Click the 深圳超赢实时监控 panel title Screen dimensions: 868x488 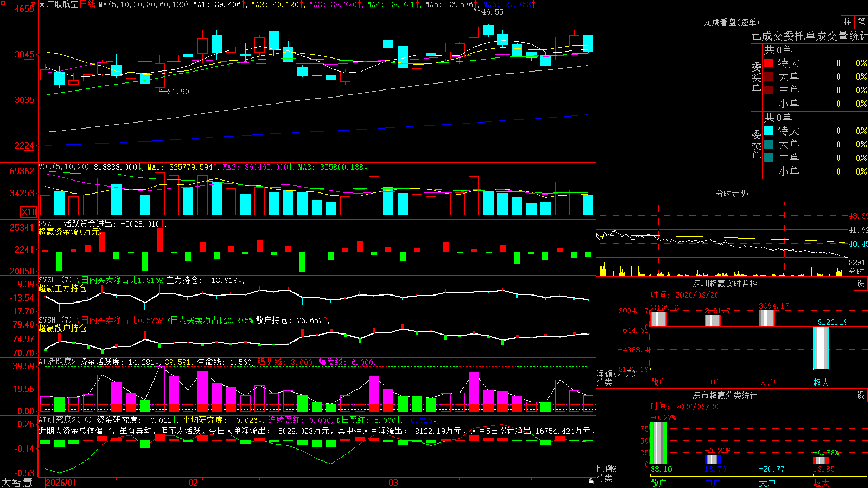pos(725,284)
